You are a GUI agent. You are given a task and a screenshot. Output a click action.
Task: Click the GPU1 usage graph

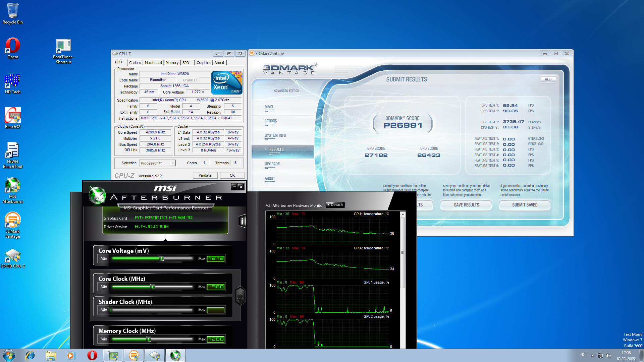pyautogui.click(x=333, y=299)
